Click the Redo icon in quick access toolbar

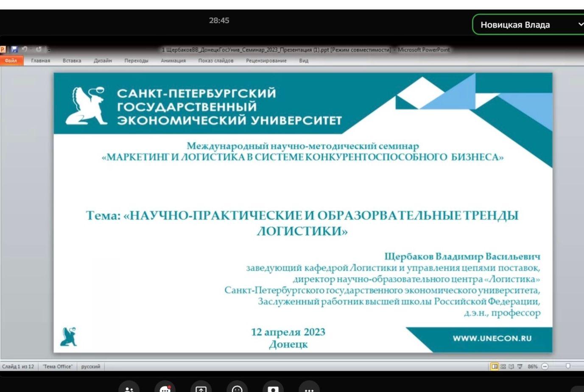pos(39,49)
